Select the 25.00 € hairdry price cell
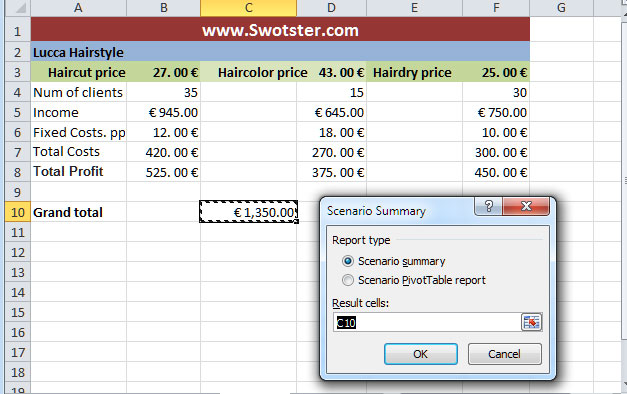This screenshot has width=627, height=394. (496, 72)
